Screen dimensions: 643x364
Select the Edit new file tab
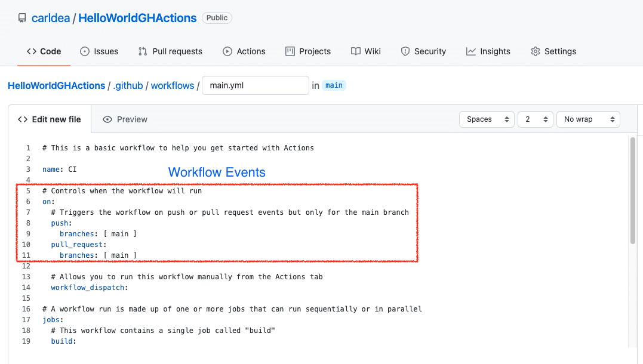click(x=50, y=119)
